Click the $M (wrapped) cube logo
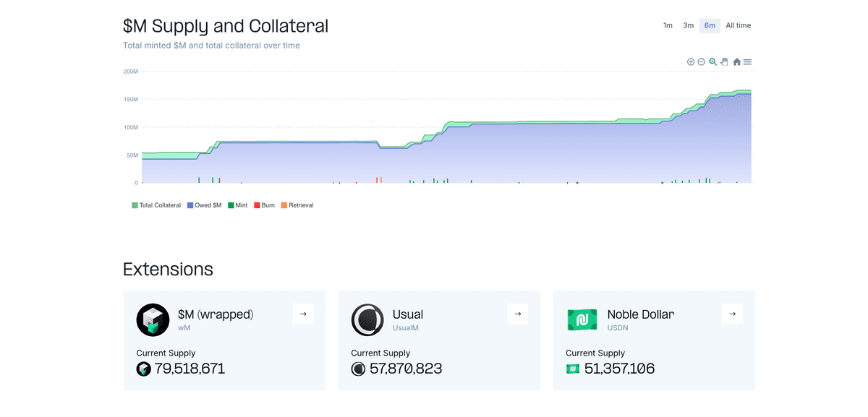The height and width of the screenshot is (417, 868). pos(153,319)
